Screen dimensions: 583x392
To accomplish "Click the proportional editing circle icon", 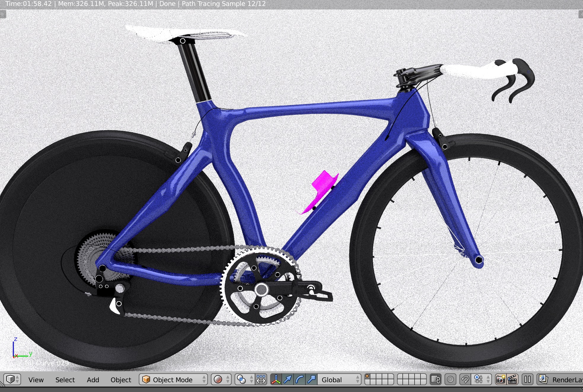I will pyautogui.click(x=450, y=380).
